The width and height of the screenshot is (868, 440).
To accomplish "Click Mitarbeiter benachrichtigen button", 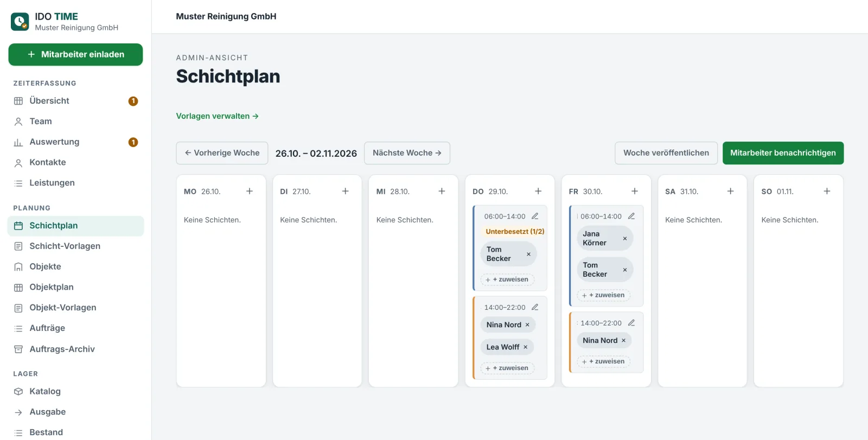I will 783,153.
